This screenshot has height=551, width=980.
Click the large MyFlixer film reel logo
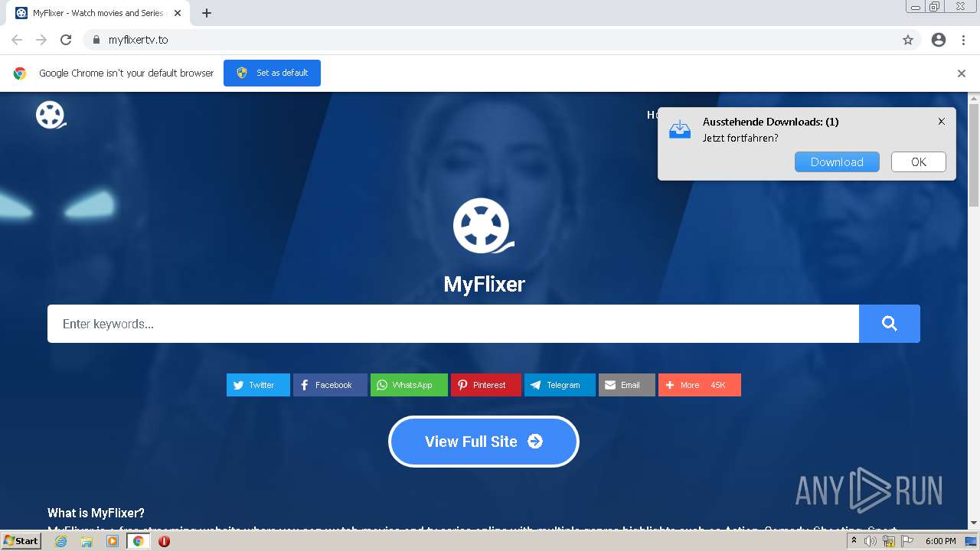pyautogui.click(x=483, y=226)
